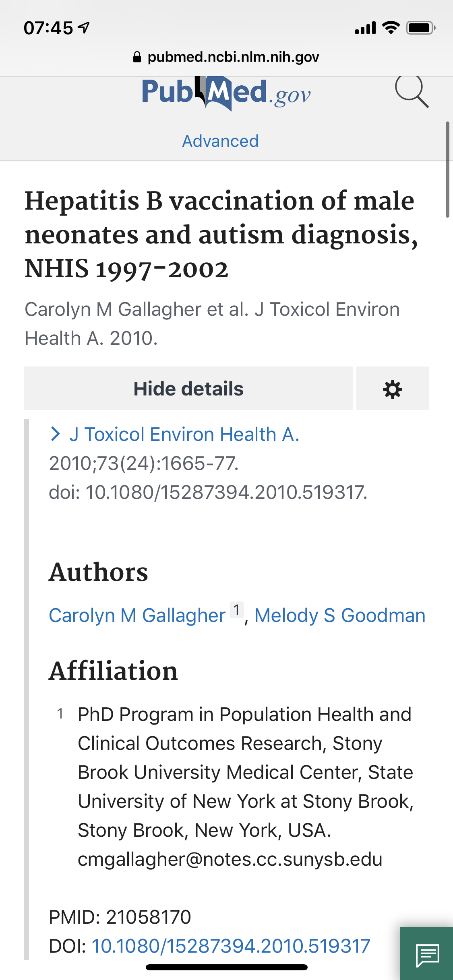Image resolution: width=453 pixels, height=980 pixels.
Task: Tap the lock icon in address bar
Action: 137,58
